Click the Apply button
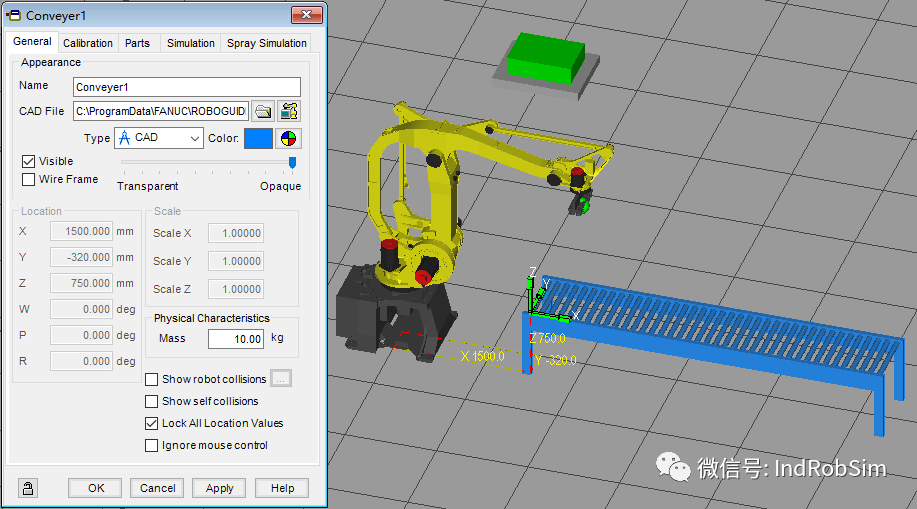917x509 pixels. (x=219, y=488)
